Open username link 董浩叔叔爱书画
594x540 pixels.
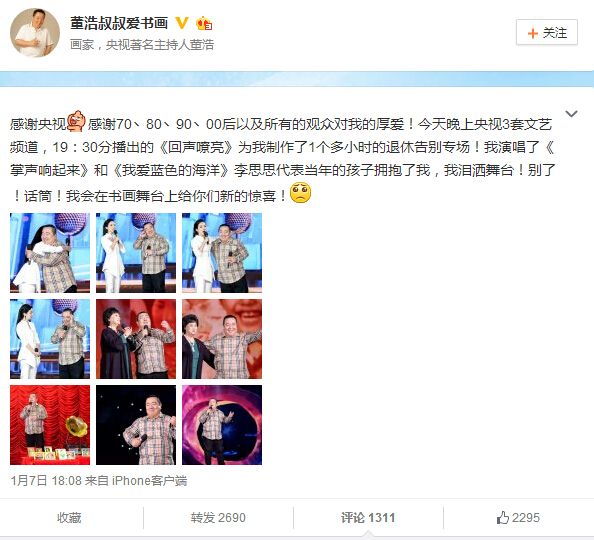[119, 23]
